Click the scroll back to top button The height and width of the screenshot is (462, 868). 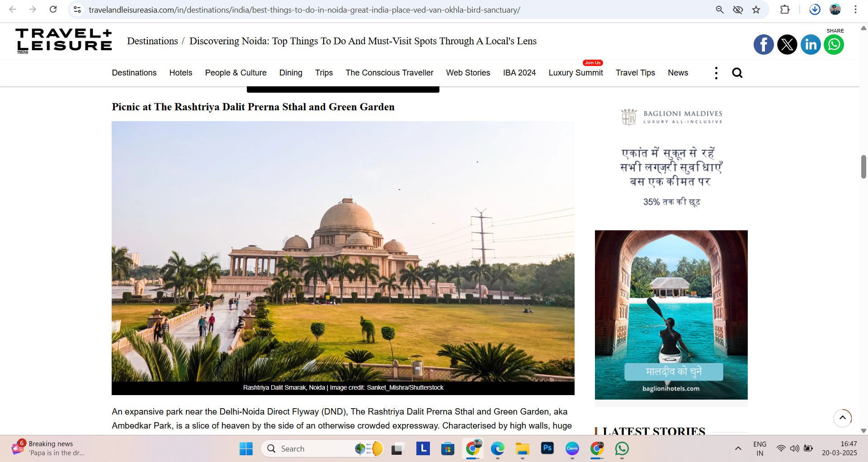[842, 418]
